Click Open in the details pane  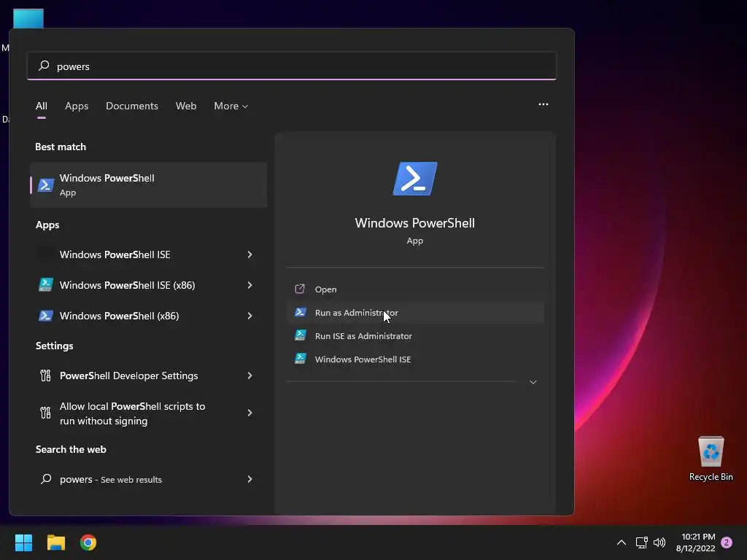click(x=415, y=289)
